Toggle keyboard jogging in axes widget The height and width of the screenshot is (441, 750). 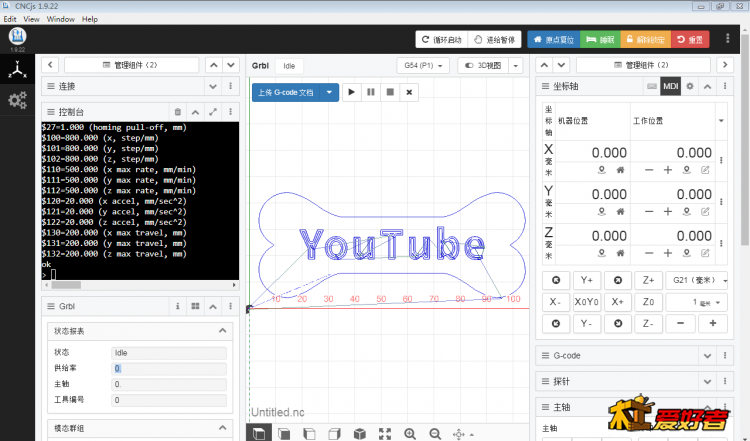[651, 86]
